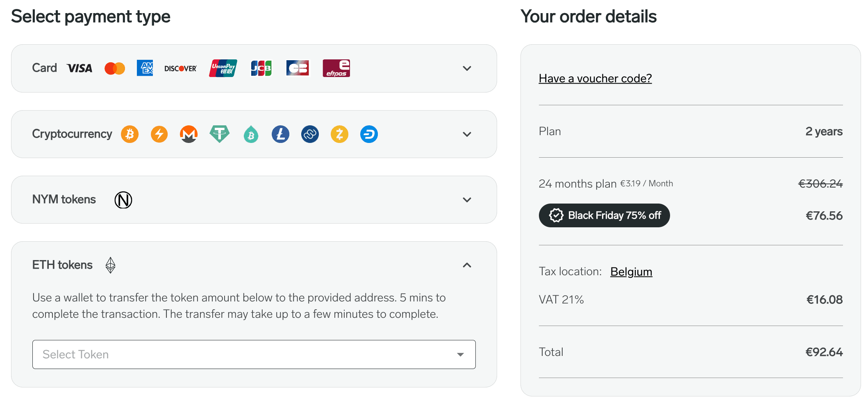Click the Mastercard logo
868x403 pixels.
[x=115, y=68]
